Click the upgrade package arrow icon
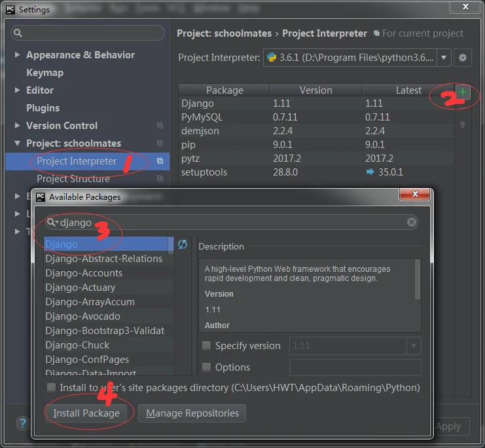This screenshot has width=485, height=448. click(x=463, y=124)
